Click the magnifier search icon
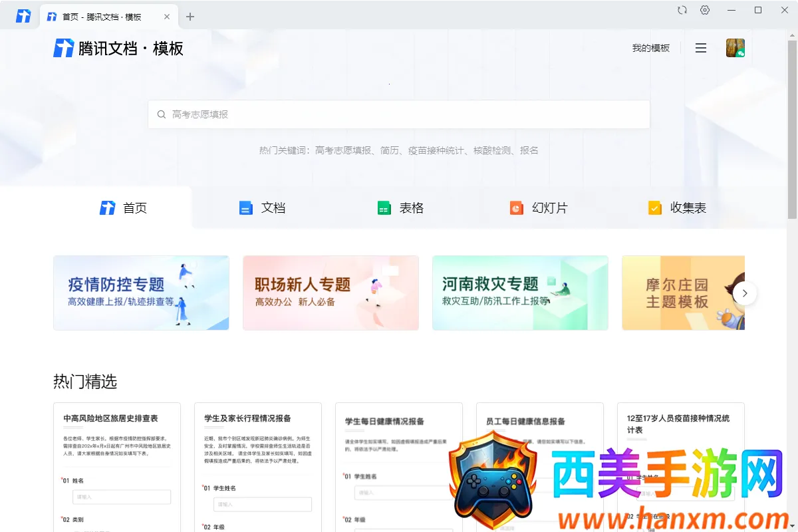The image size is (798, 532). [161, 114]
